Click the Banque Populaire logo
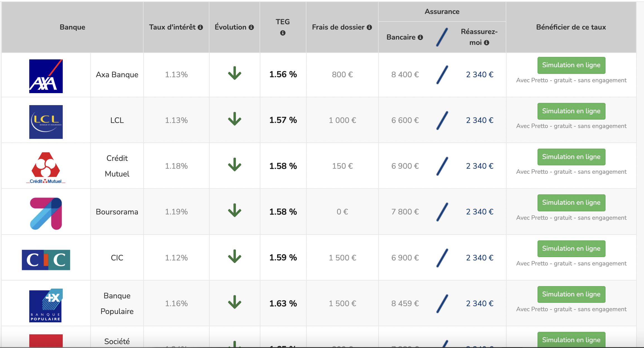Viewport: 644px width, 348px height. tap(46, 305)
